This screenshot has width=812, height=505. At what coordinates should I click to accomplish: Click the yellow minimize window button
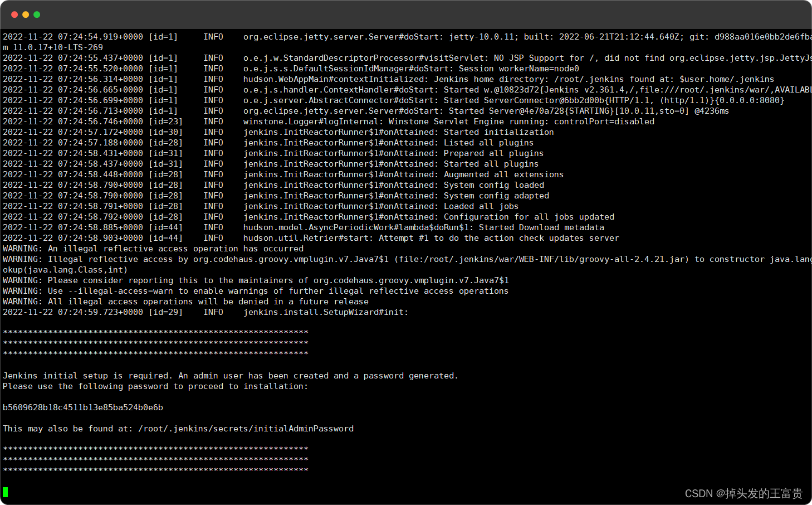pyautogui.click(x=26, y=14)
